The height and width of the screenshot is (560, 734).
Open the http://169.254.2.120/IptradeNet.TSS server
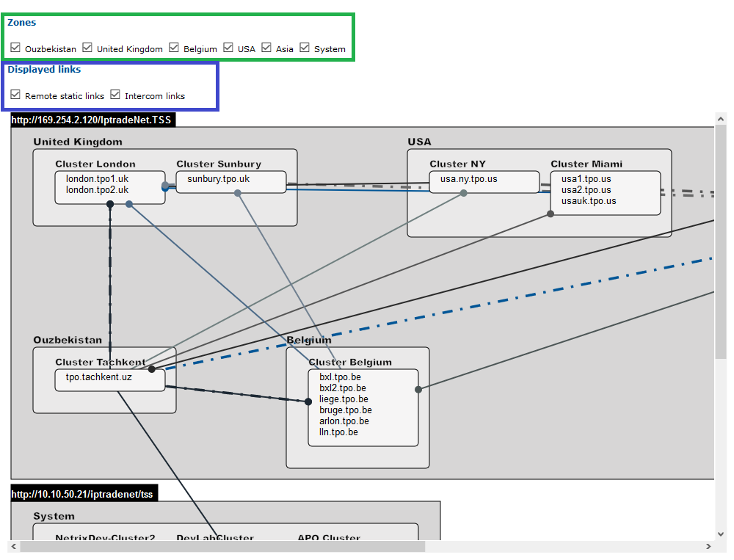92,120
